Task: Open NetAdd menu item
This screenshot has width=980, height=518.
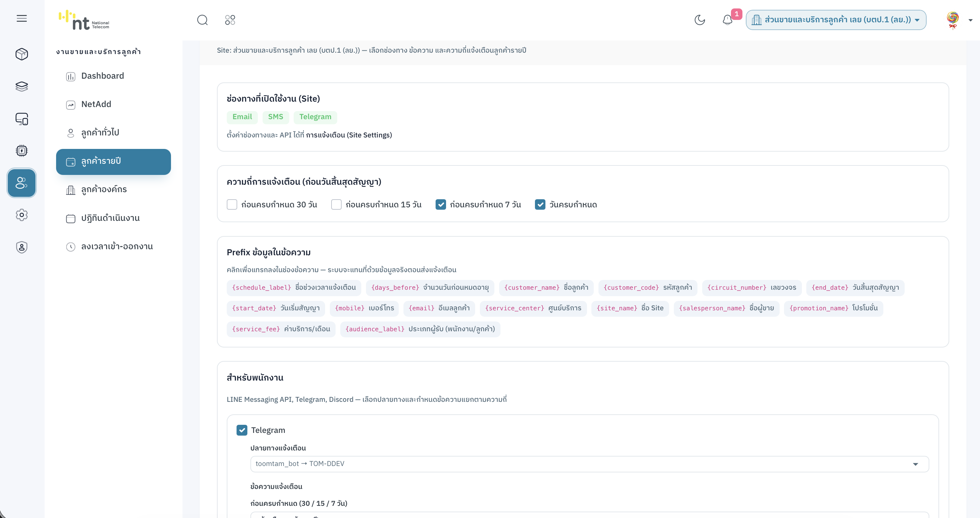Action: pyautogui.click(x=113, y=105)
